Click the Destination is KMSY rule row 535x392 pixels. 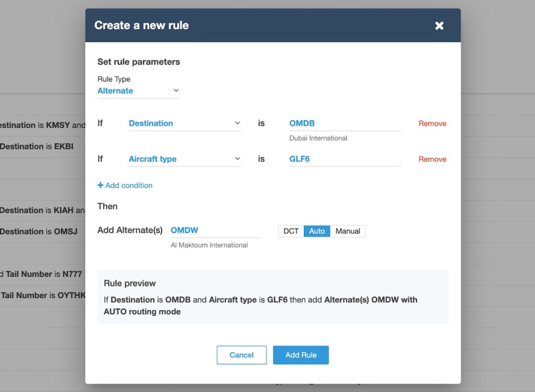[x=42, y=125]
